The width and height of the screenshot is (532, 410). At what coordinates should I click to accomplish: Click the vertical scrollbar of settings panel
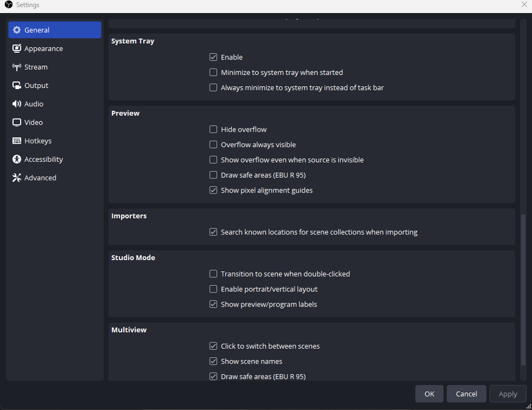523,290
